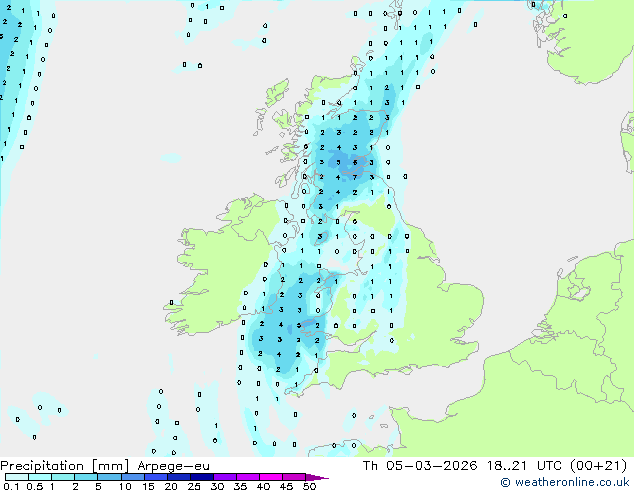Click the 40–45 mm magenta legend swatch

tap(271, 477)
